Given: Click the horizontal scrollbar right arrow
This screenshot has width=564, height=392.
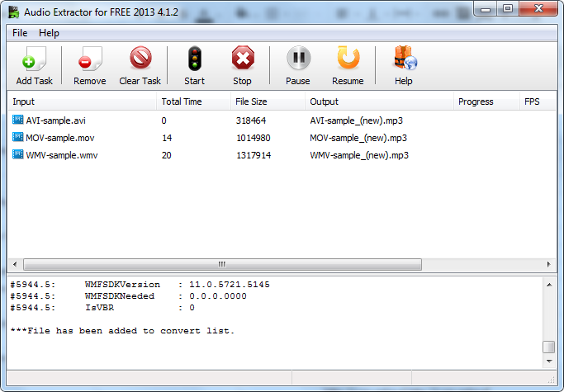Looking at the screenshot, I should click(548, 264).
